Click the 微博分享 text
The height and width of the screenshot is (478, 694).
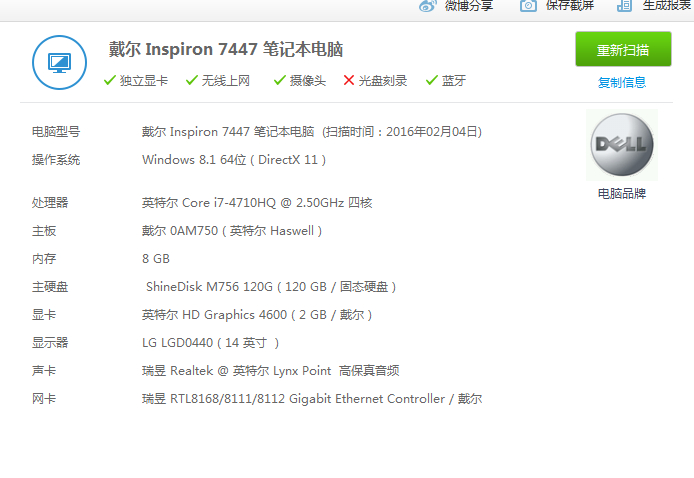pyautogui.click(x=469, y=6)
